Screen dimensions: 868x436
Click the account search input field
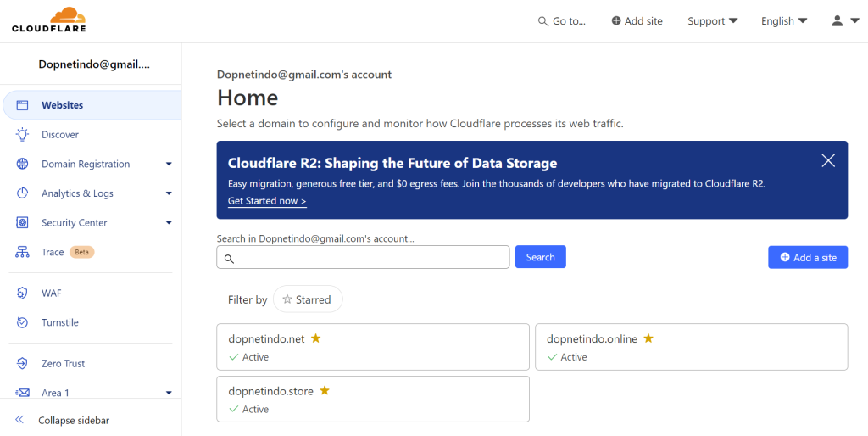[x=363, y=257]
